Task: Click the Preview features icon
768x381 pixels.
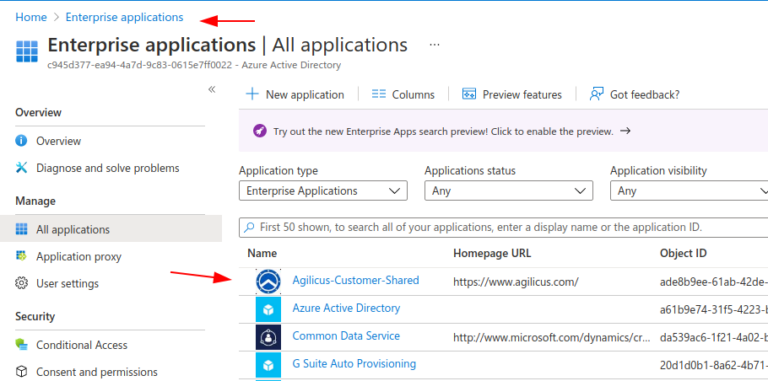Action: (469, 94)
